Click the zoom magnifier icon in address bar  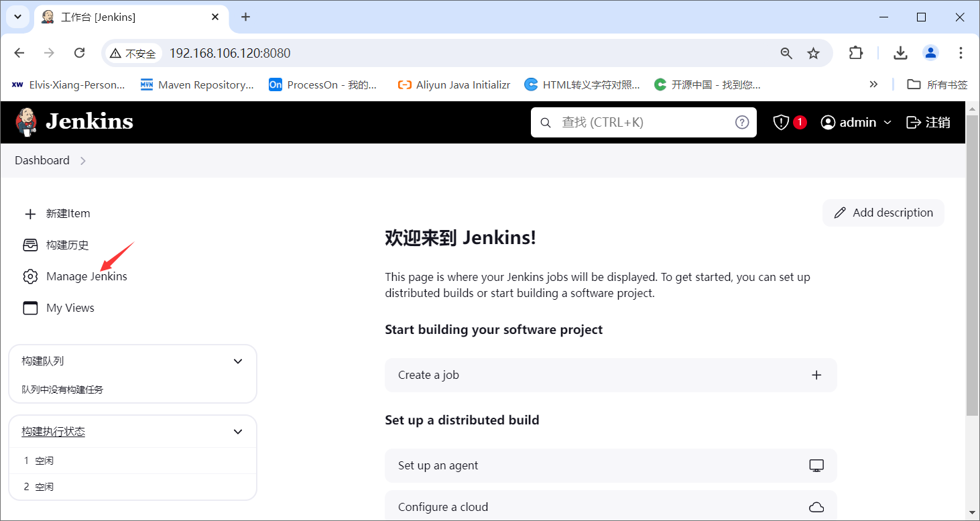787,53
